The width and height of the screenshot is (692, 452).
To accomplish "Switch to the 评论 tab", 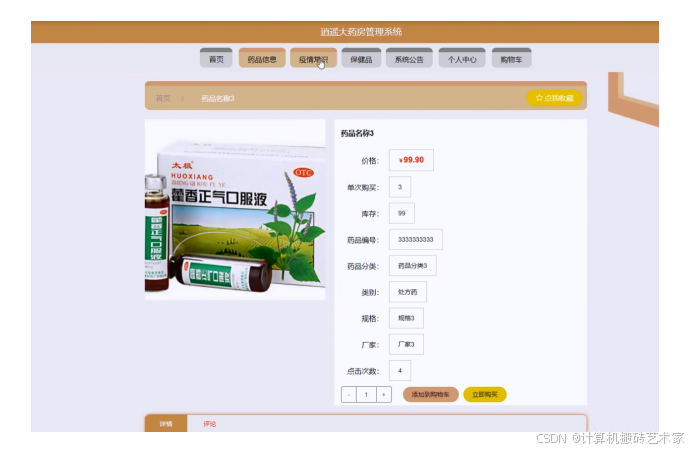I will click(209, 423).
